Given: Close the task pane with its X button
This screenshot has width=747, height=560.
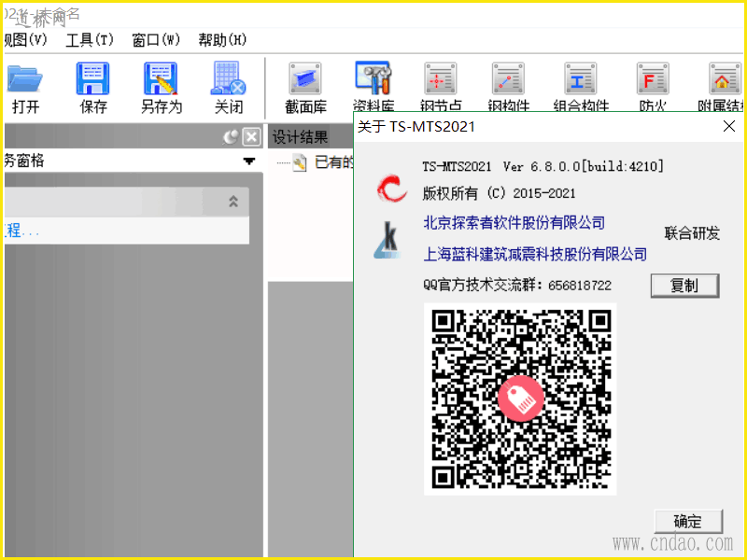Looking at the screenshot, I should 251,137.
